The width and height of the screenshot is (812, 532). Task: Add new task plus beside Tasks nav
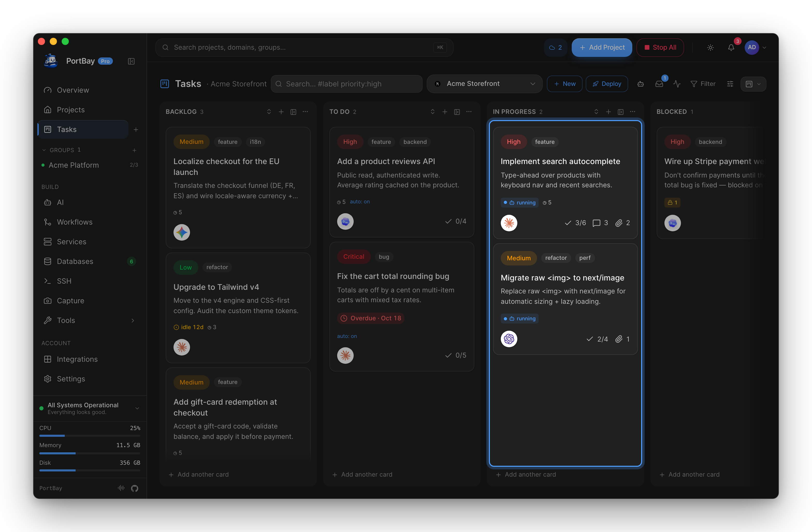[x=136, y=130]
